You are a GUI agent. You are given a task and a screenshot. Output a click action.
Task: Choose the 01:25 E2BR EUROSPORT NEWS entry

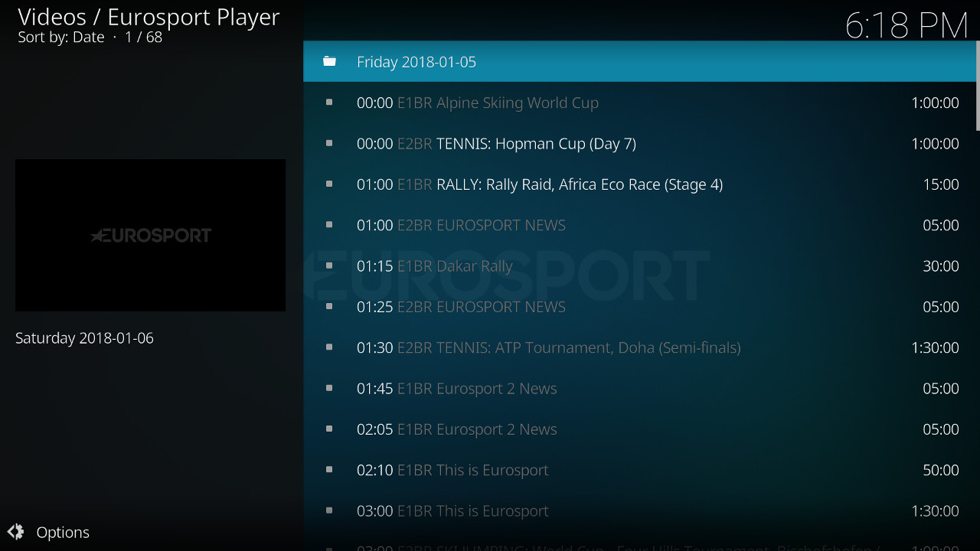(x=461, y=307)
